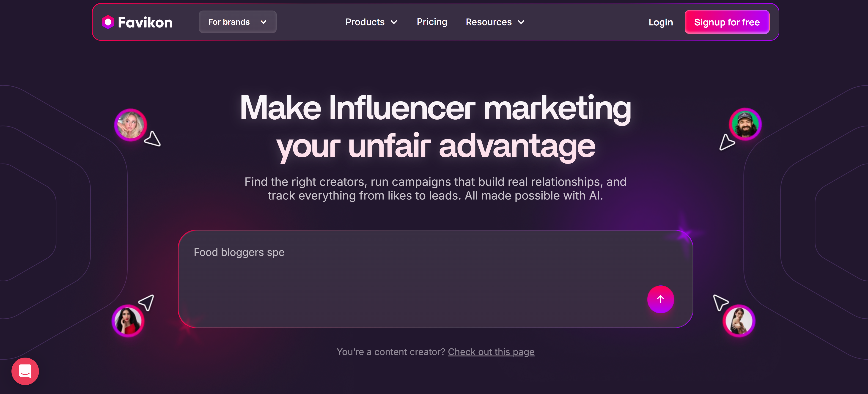
Task: Open the Products navigation item
Action: point(365,22)
